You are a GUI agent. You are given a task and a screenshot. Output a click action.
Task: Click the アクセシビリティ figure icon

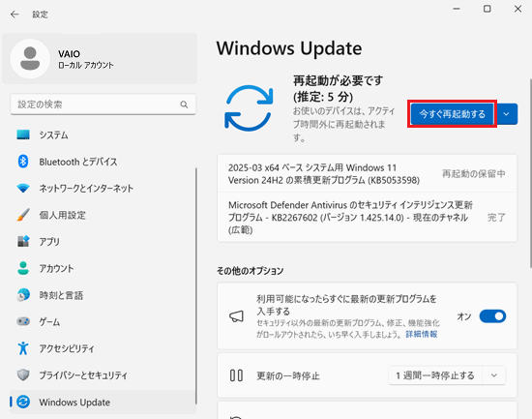point(23,348)
